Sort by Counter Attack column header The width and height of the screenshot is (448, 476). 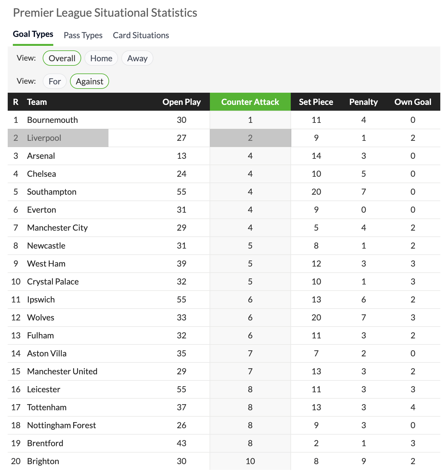(x=250, y=102)
